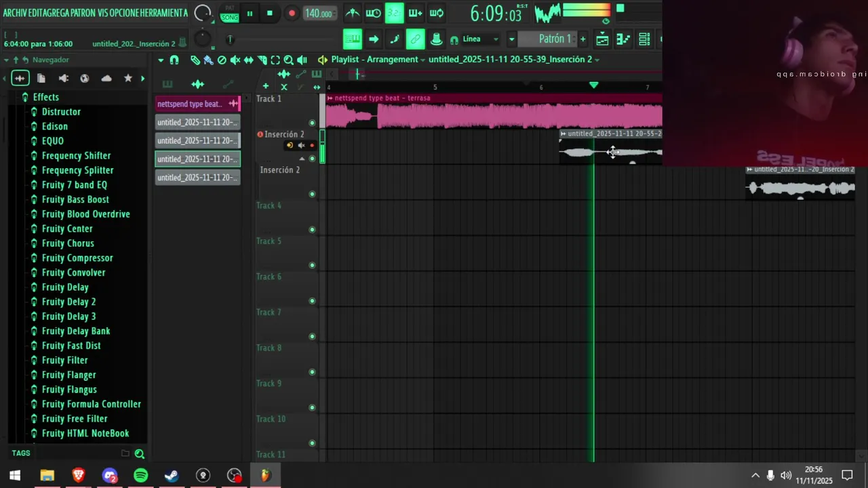868x488 pixels.
Task: Toggle loop recording icon
Action: [x=437, y=13]
